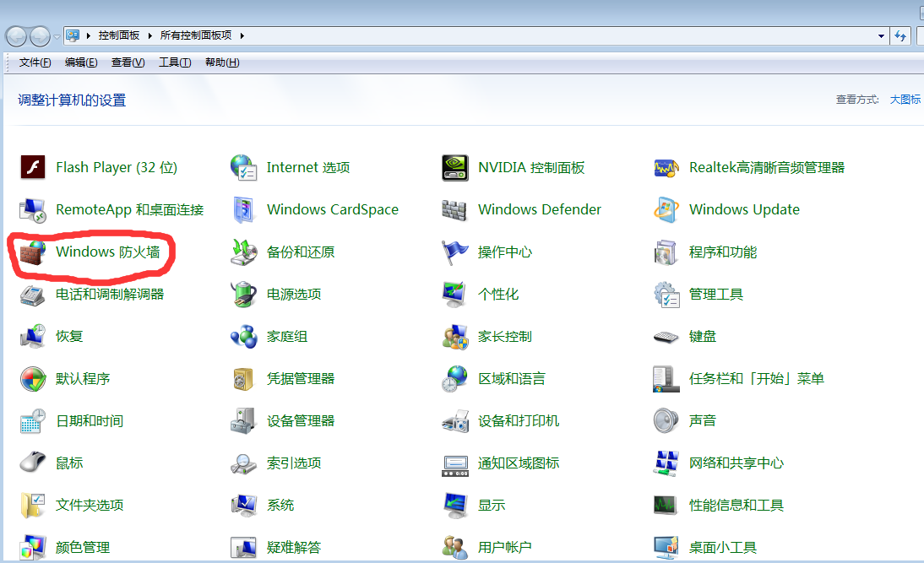Open the 通知区域图标 link
The width and height of the screenshot is (924, 563).
[519, 463]
